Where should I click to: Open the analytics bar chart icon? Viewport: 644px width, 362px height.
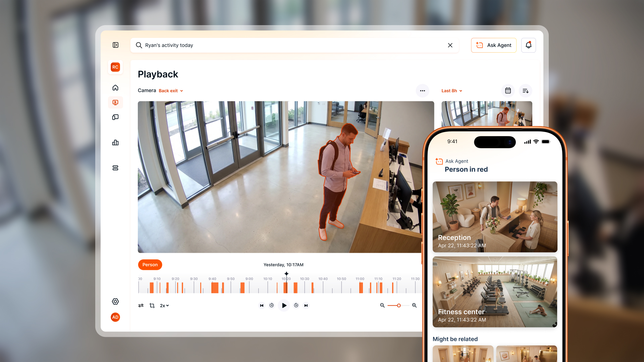pos(115,142)
